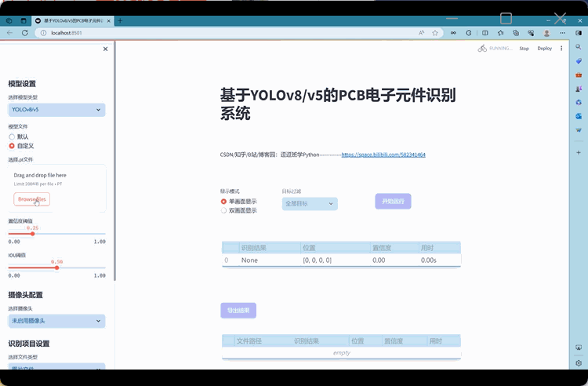Open Collections icon in toolbar
The height and width of the screenshot is (386, 588).
tap(516, 33)
